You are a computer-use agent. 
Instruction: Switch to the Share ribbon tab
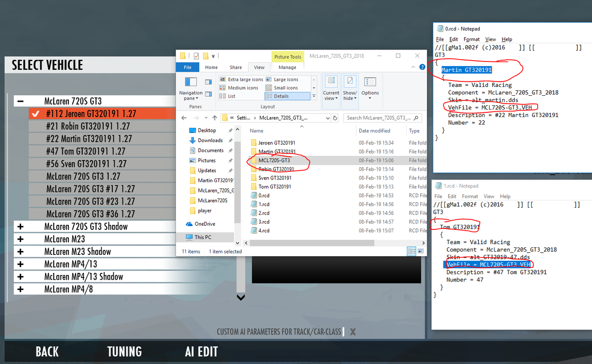(236, 67)
